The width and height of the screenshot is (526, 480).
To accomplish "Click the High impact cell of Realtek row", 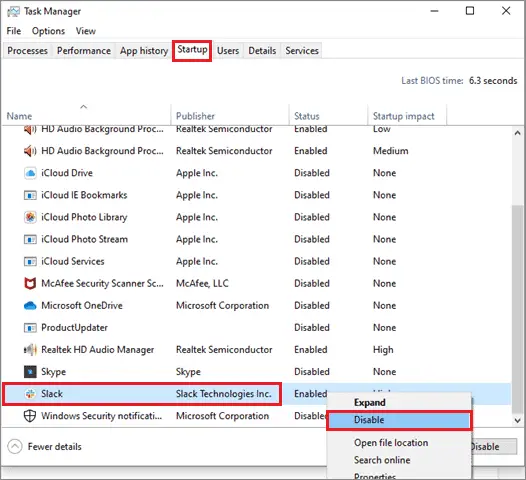I will pyautogui.click(x=383, y=350).
